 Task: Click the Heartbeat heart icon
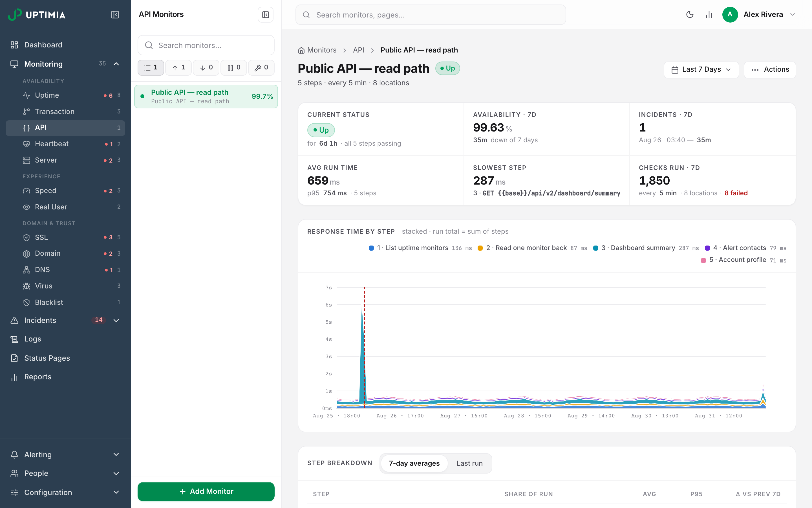tap(27, 144)
